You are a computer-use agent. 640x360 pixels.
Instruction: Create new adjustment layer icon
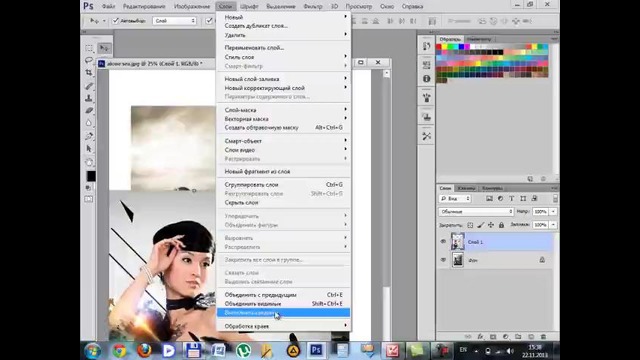coord(506,337)
